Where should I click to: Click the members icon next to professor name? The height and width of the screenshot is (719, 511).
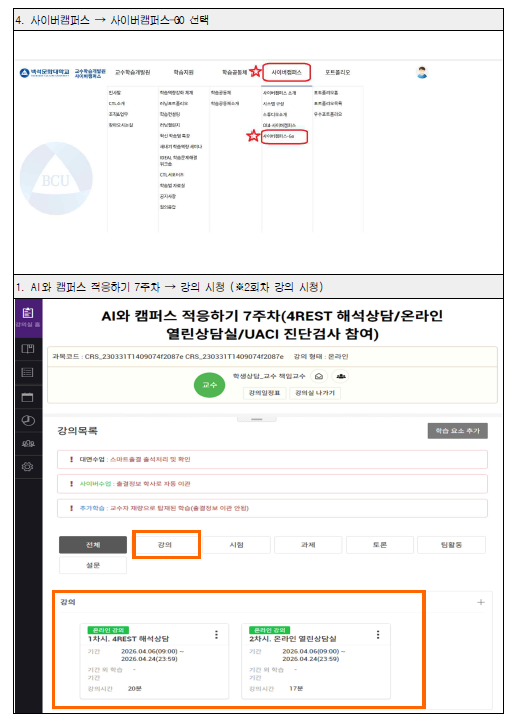340,376
